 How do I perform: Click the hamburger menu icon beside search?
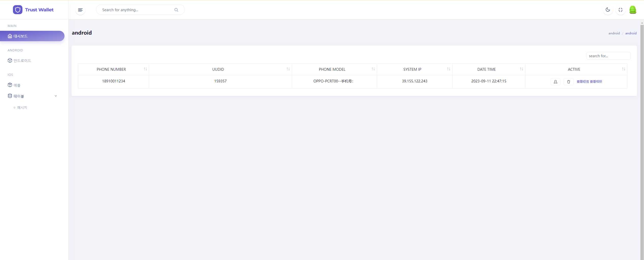[x=80, y=10]
